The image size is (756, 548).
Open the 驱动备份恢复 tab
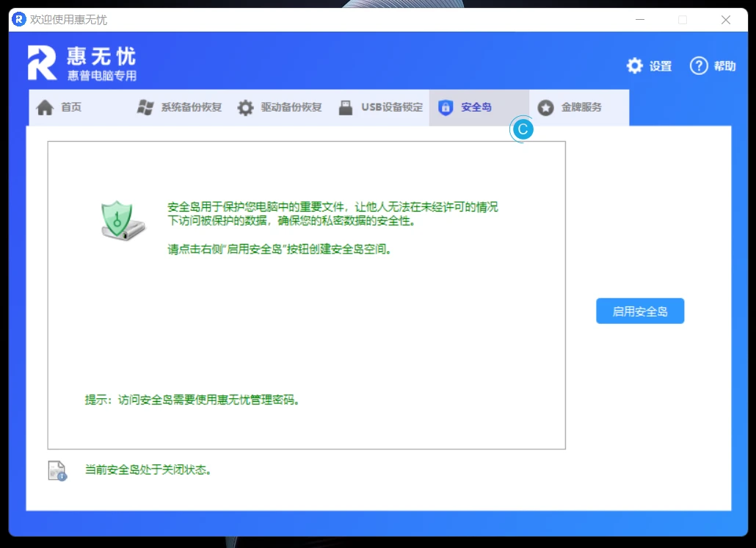coord(280,107)
